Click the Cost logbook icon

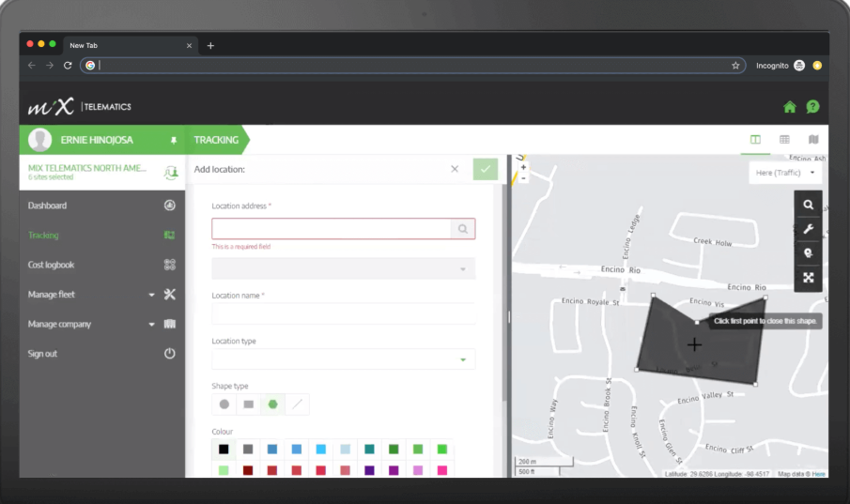(170, 265)
